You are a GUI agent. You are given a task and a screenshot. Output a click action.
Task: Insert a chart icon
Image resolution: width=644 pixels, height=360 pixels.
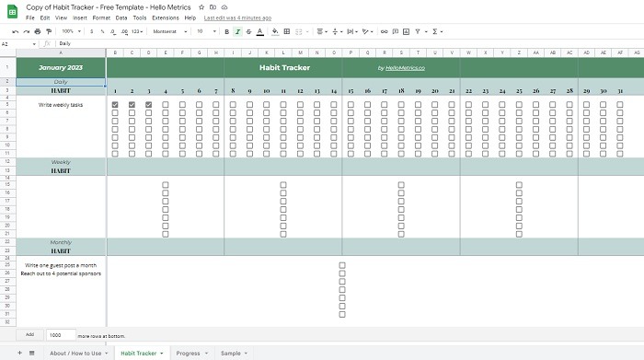click(407, 31)
